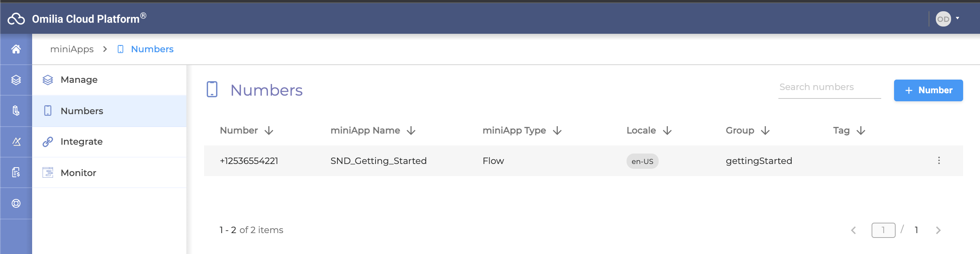Viewport: 980px width, 254px height.
Task: Open the OD user avatar dropdown
Action: [x=947, y=18]
